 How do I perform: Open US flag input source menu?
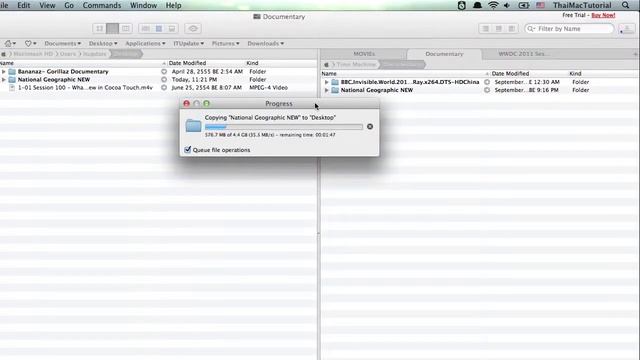(540, 5)
